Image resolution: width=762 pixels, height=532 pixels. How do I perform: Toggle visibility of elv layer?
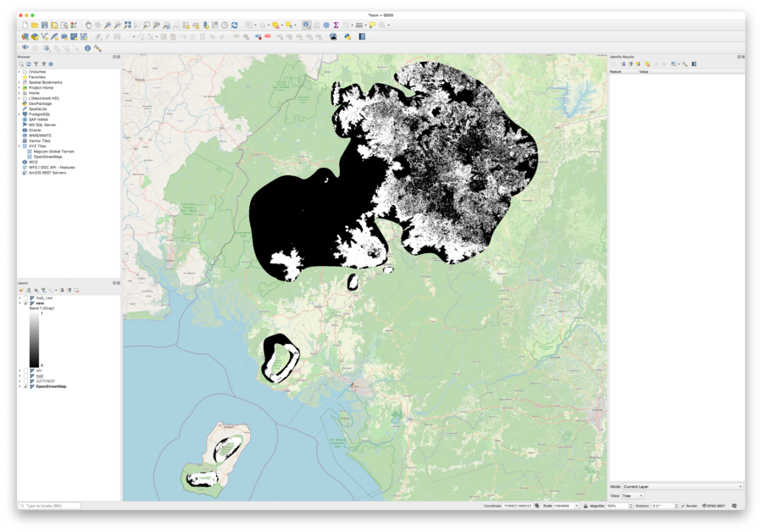tap(25, 371)
